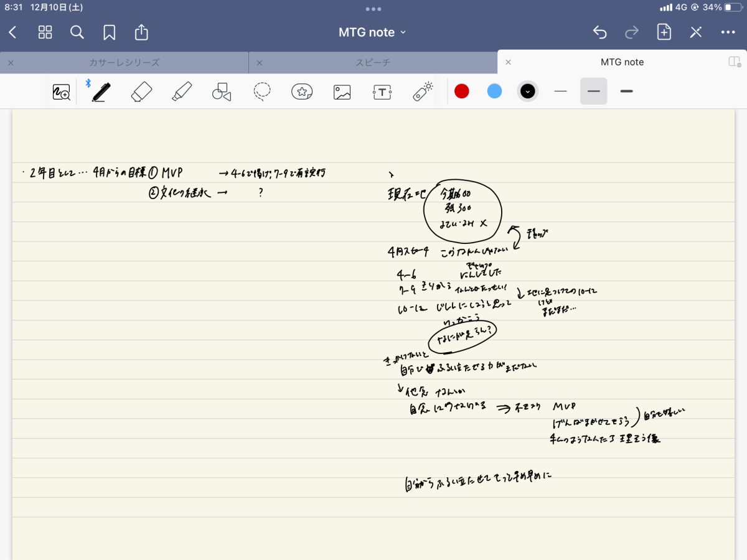Choose the Shapes tool
Image resolution: width=747 pixels, height=560 pixels.
pos(222,92)
